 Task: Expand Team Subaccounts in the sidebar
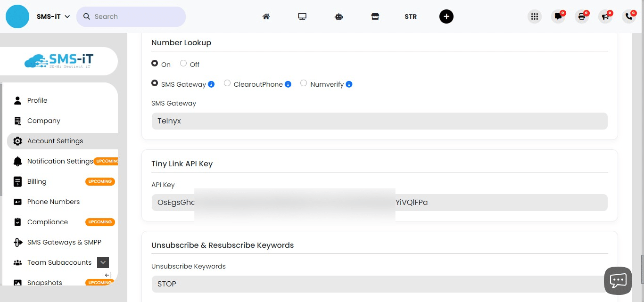click(x=103, y=262)
